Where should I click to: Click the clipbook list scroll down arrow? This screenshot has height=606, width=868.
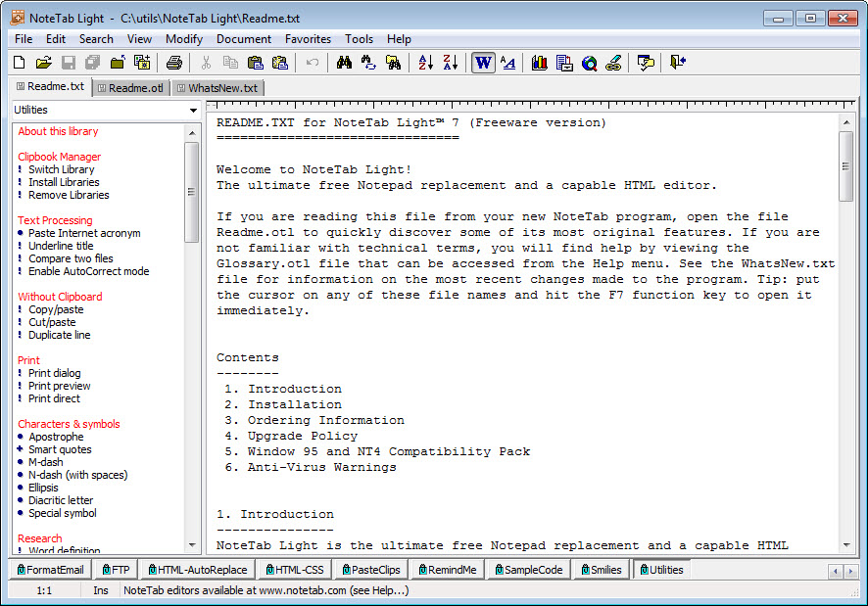coord(192,545)
